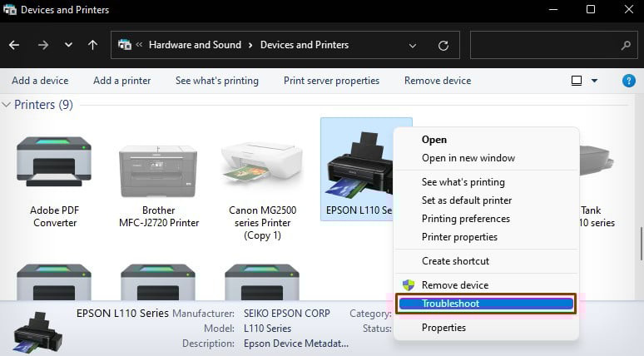The width and height of the screenshot is (644, 356).
Task: Refresh the Devices and Printers view
Action: (x=443, y=45)
